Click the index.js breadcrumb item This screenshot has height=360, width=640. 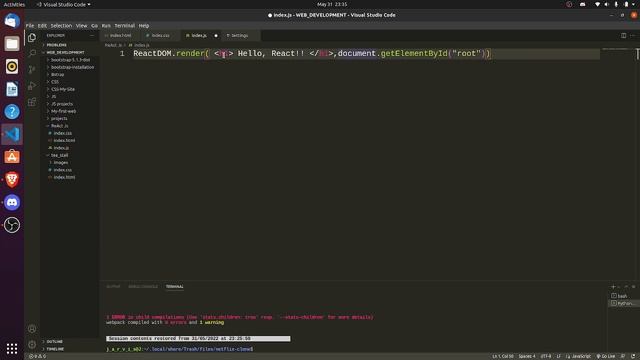click(x=139, y=45)
